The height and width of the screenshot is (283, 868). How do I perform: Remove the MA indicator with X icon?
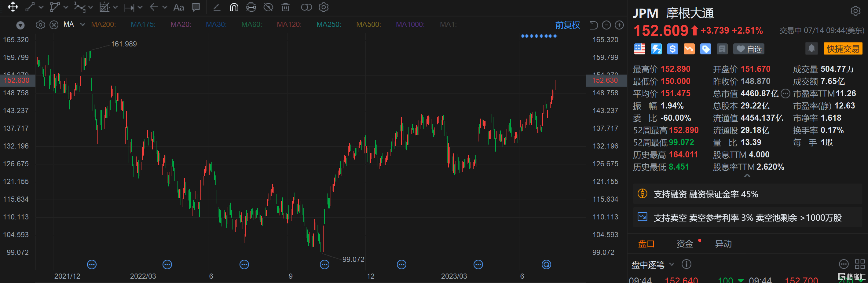coord(54,24)
